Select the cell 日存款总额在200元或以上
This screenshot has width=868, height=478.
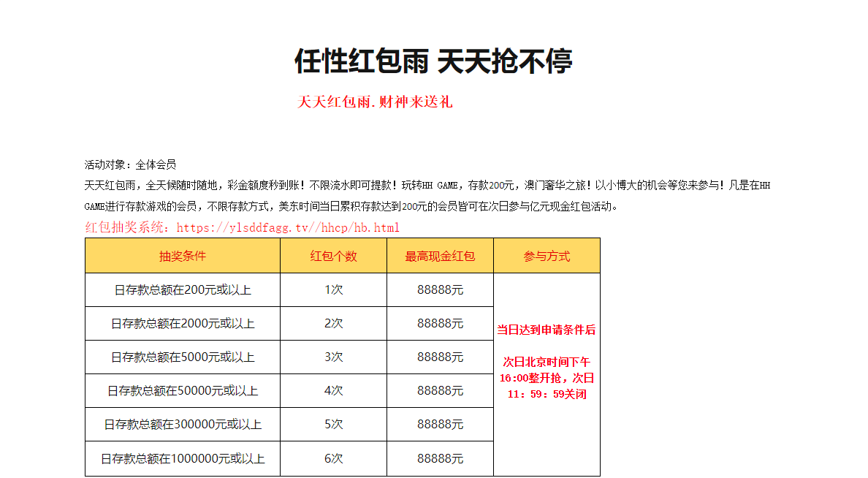(x=183, y=290)
